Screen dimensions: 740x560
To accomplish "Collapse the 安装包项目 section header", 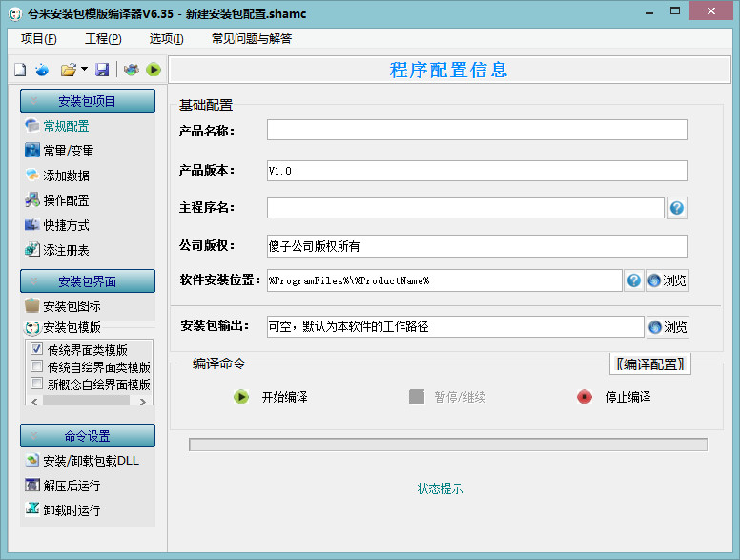I will click(88, 101).
